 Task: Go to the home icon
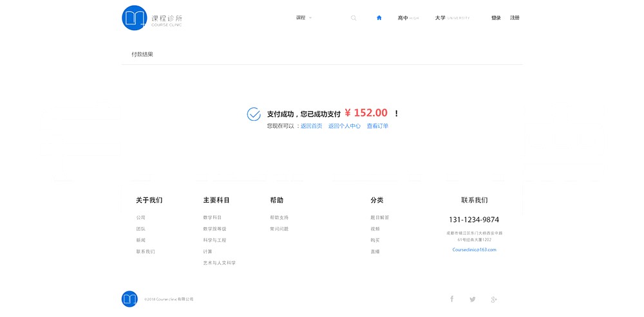click(x=379, y=18)
